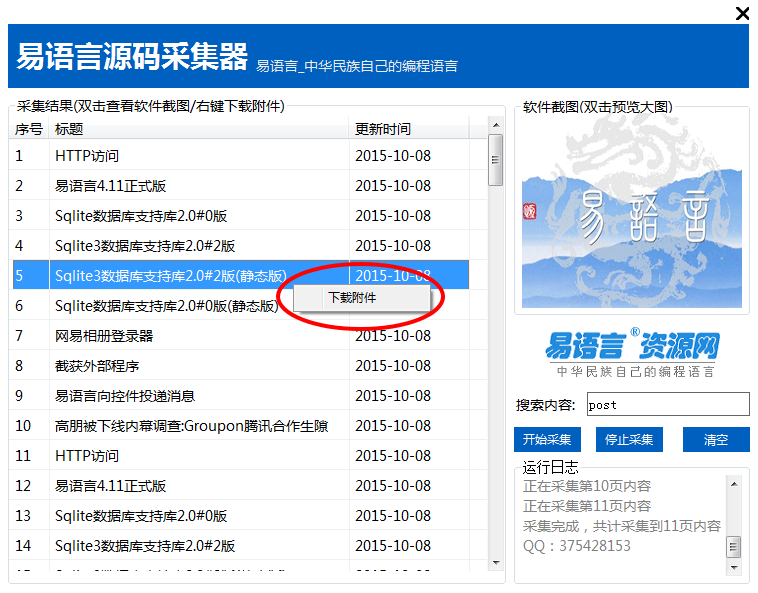Image resolution: width=758 pixels, height=593 pixels.
Task: Select row 8 截获外部程序
Action: [240, 365]
